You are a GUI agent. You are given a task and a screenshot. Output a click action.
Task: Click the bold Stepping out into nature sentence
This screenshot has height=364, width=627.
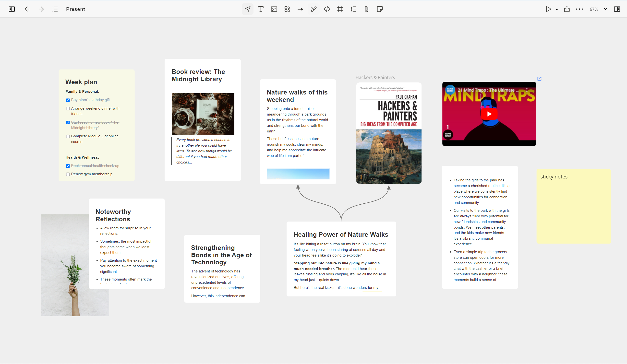pos(337,266)
